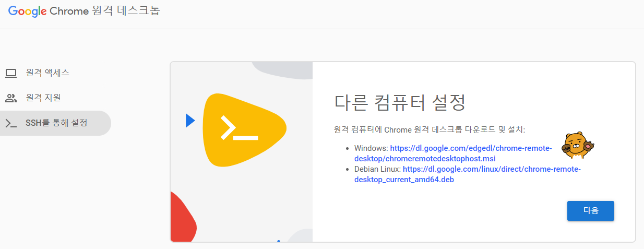Open the Debian Linux .deb download link

pyautogui.click(x=467, y=174)
